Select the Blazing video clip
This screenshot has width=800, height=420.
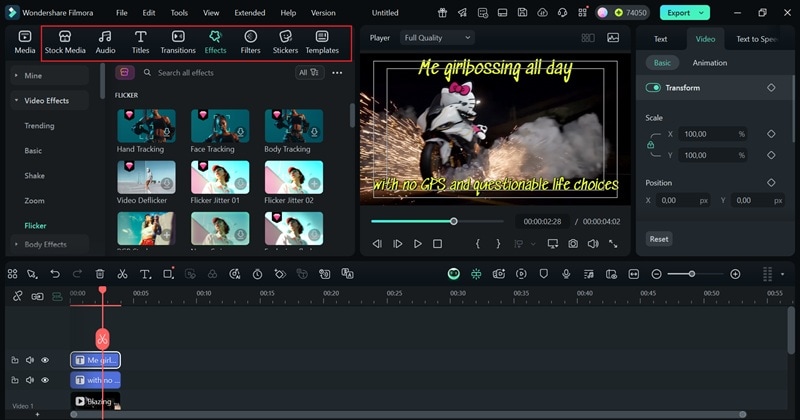95,401
